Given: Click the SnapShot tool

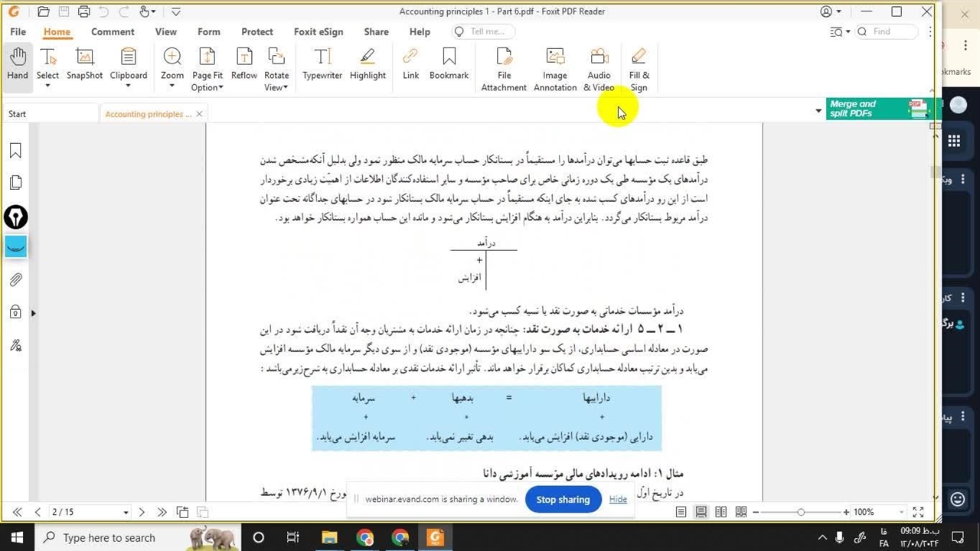Looking at the screenshot, I should point(84,64).
